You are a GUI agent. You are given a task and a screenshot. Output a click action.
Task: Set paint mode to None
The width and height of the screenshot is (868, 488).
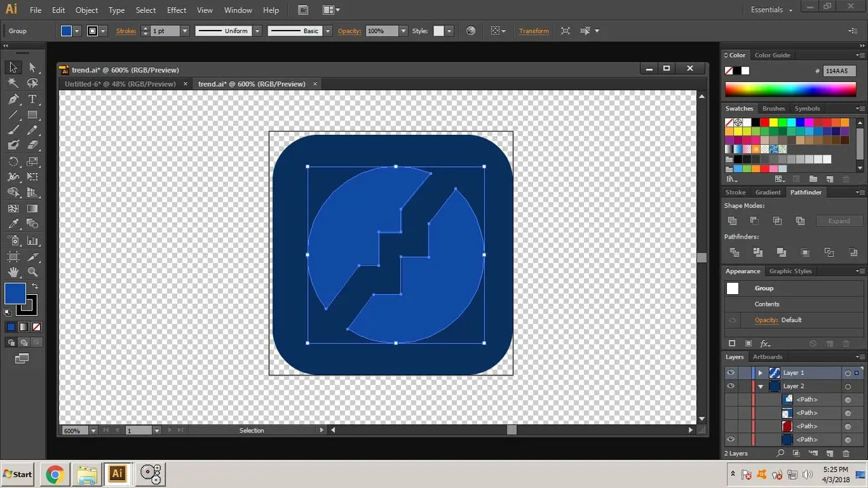(x=36, y=327)
